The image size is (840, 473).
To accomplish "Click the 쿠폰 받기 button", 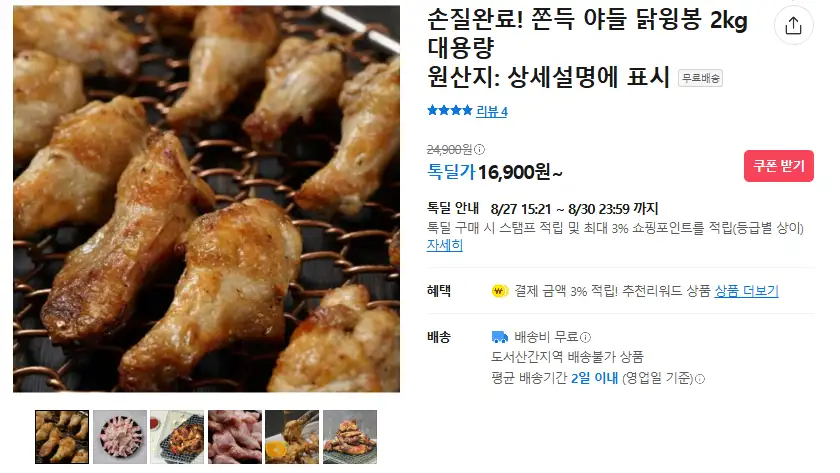I will 778,166.
